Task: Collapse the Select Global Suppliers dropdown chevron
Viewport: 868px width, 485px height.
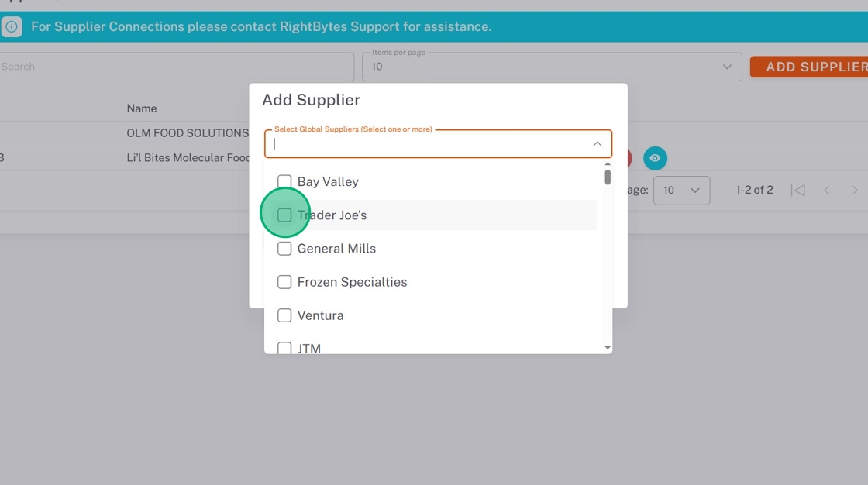Action: pos(598,144)
